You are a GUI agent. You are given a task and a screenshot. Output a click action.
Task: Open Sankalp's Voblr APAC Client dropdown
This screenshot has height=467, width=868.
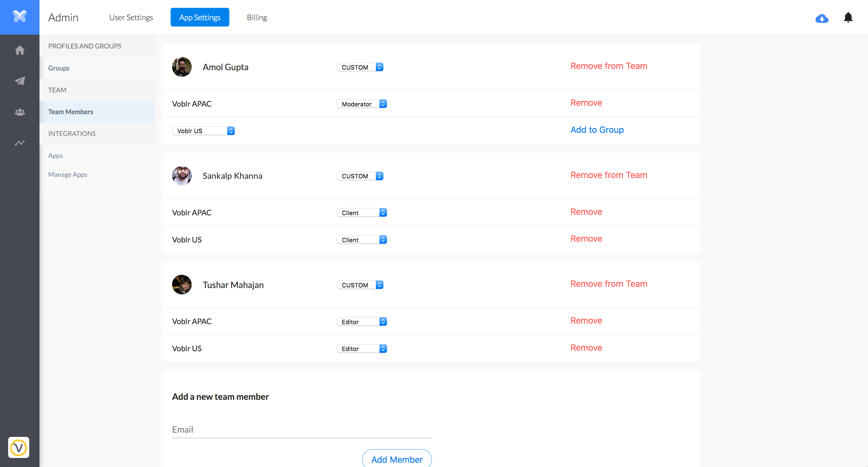362,213
